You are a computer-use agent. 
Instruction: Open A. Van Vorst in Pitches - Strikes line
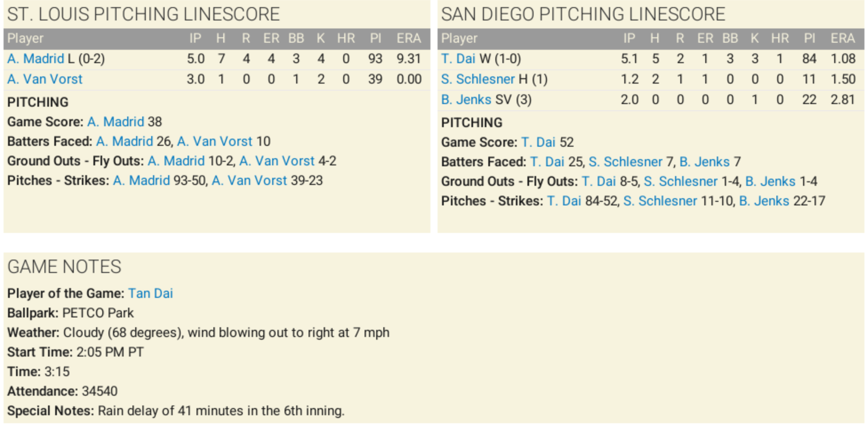point(249,180)
